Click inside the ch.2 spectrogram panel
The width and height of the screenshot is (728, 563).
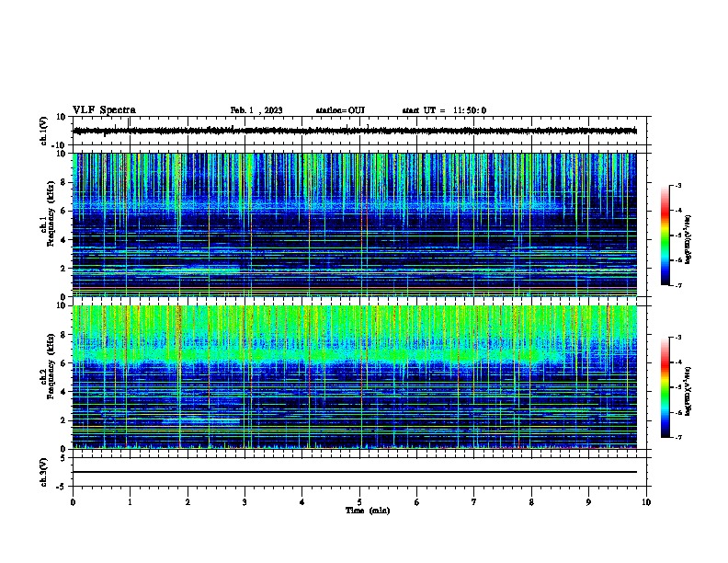tap(355, 377)
